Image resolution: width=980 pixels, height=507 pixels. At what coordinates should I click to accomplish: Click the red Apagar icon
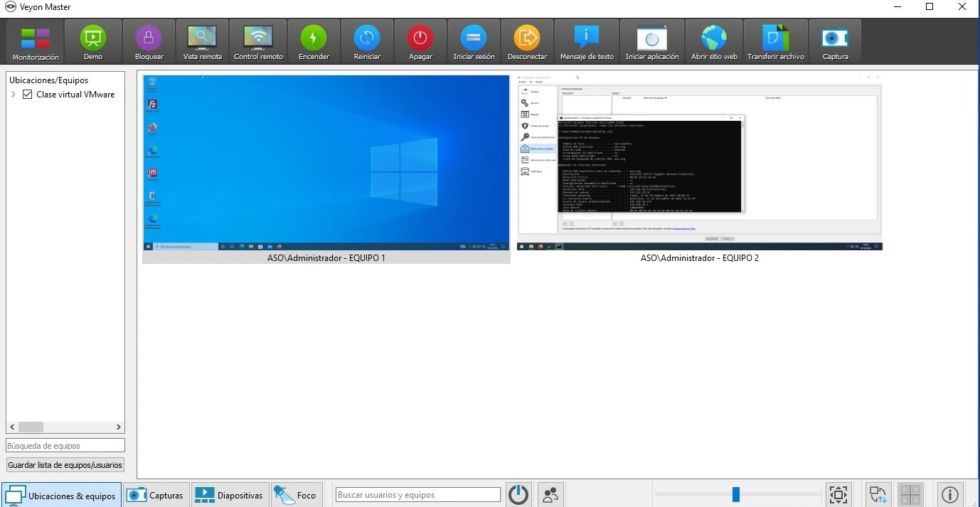click(x=420, y=42)
